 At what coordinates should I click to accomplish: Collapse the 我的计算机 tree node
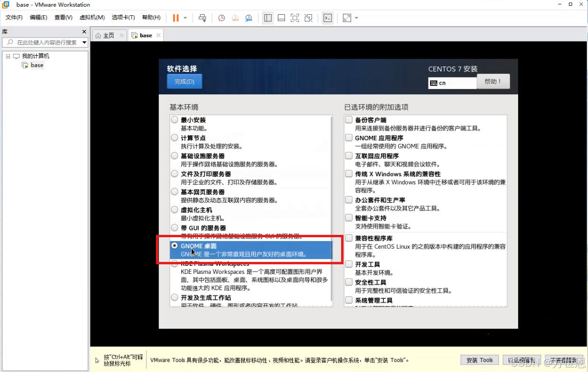tap(8, 56)
